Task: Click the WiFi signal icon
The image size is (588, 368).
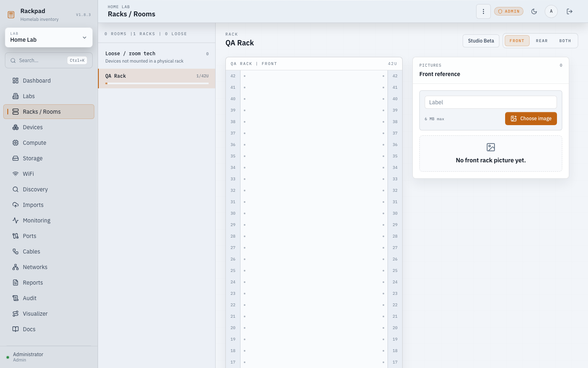Action: click(16, 174)
